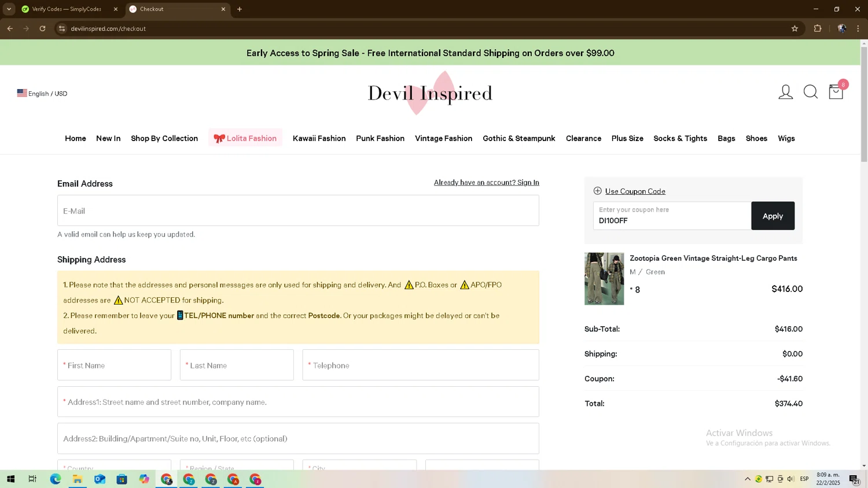Open Shop By Collection menu

164,138
